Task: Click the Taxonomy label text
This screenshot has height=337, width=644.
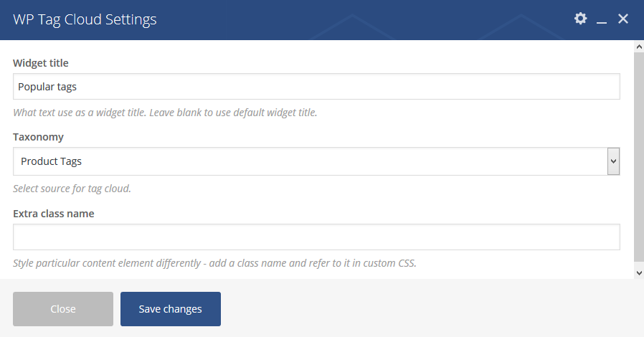Action: click(x=38, y=137)
